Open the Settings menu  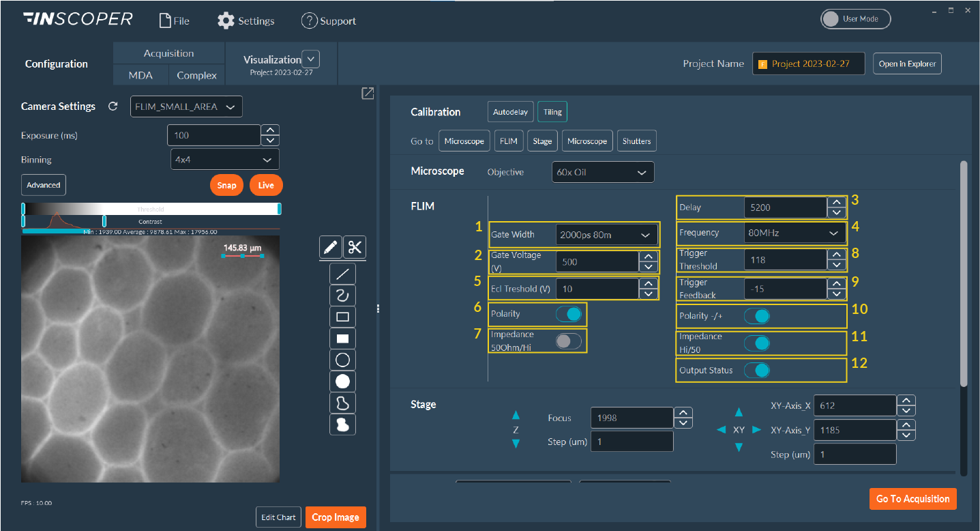pyautogui.click(x=246, y=21)
